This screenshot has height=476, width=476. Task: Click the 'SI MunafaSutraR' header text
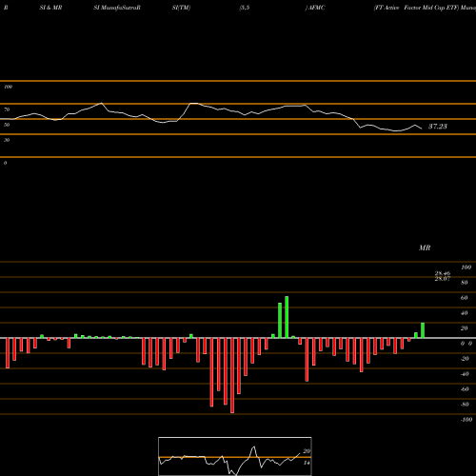pyautogui.click(x=117, y=8)
